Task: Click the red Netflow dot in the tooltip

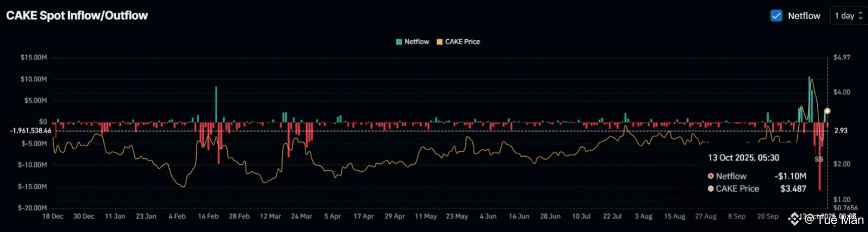Action: pos(710,176)
